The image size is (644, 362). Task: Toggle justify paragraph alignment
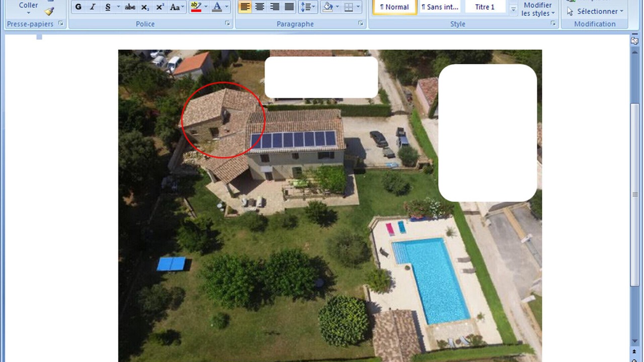click(x=289, y=7)
